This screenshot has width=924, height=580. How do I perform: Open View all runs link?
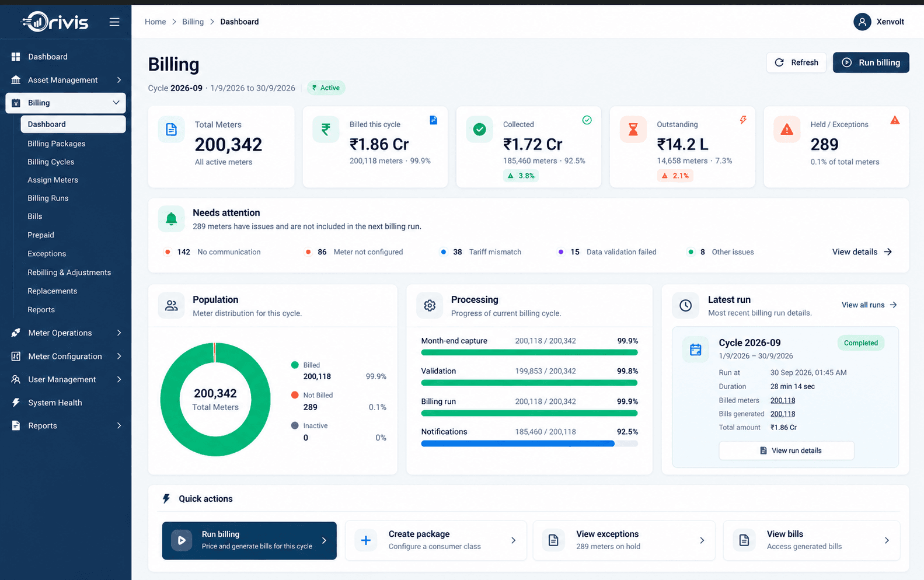point(869,305)
